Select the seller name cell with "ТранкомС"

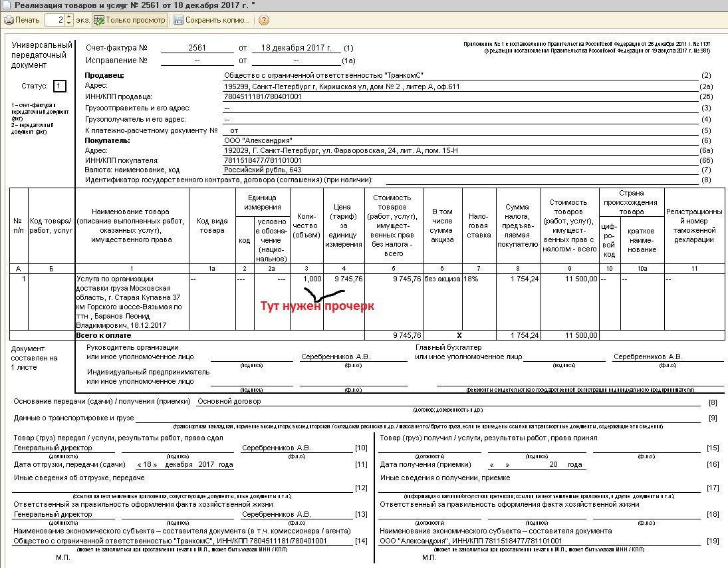pyautogui.click(x=324, y=76)
